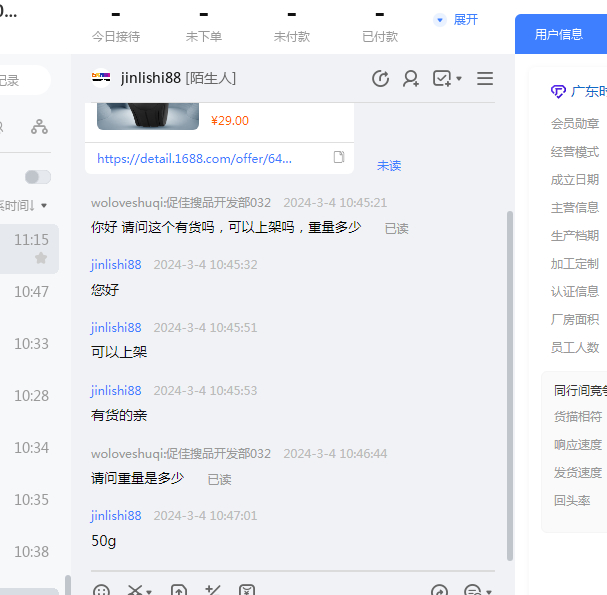Expand the task checkmark dropdown in header

pos(459,79)
